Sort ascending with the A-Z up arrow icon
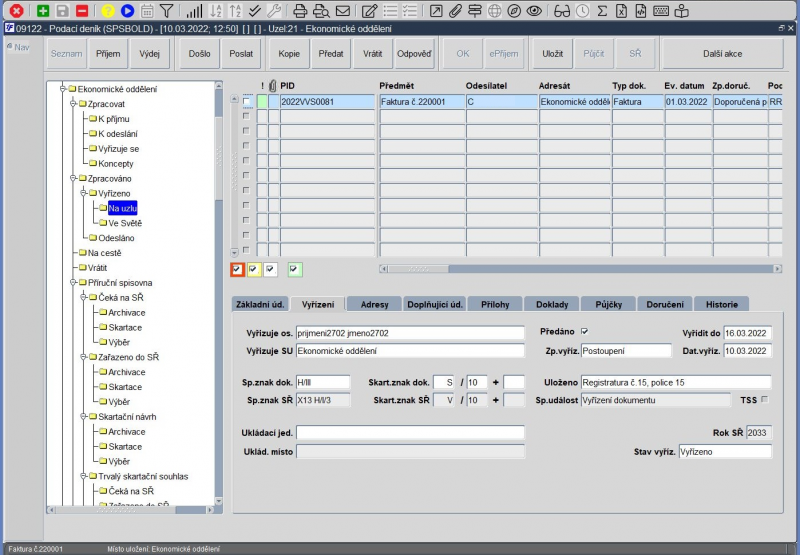Viewport: 800px width, 555px height. (235, 10)
